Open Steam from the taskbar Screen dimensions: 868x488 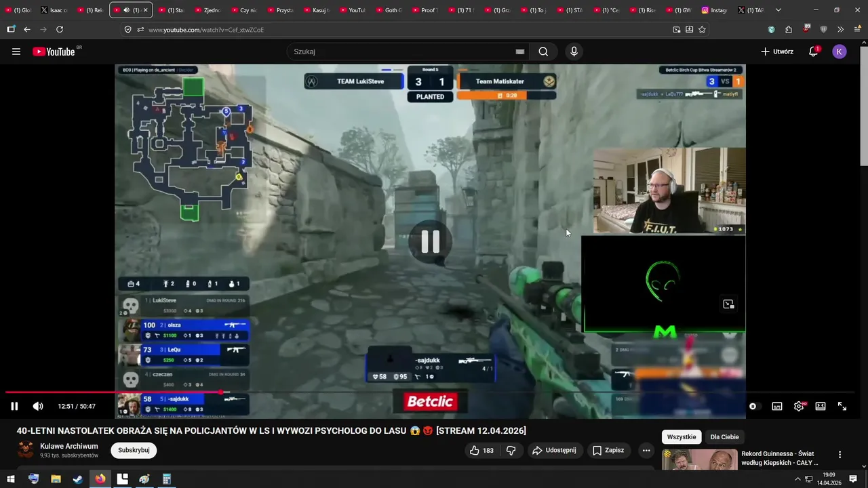(78, 479)
